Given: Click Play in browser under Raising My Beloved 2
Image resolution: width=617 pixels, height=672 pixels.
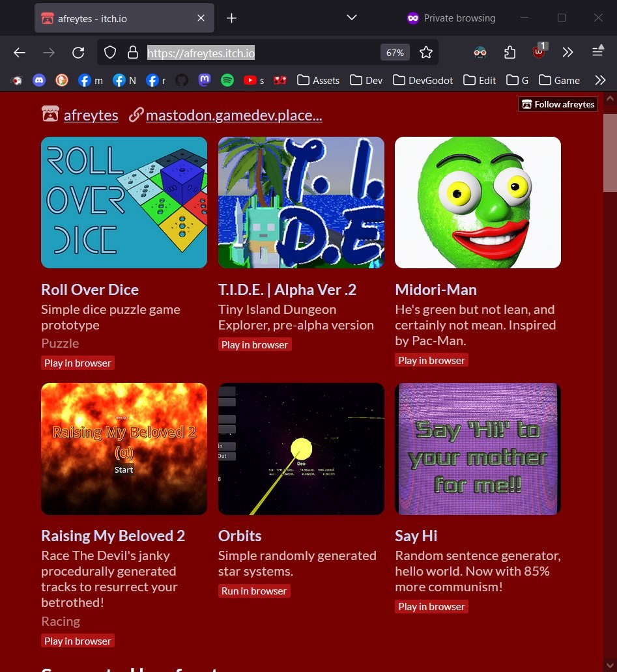Looking at the screenshot, I should click(78, 641).
